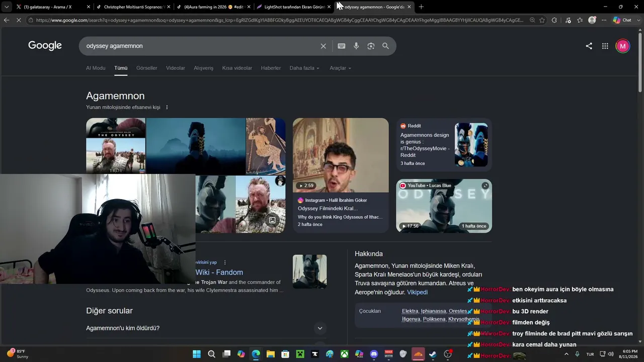644x362 pixels.
Task: Click inside the Google search field
Action: [201, 46]
